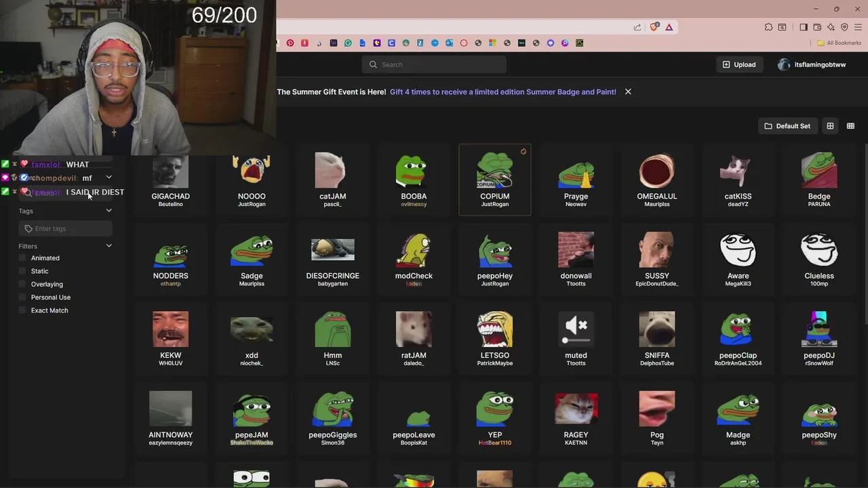Open the peepoLeave emote
The image size is (868, 488).
pyautogui.click(x=414, y=418)
